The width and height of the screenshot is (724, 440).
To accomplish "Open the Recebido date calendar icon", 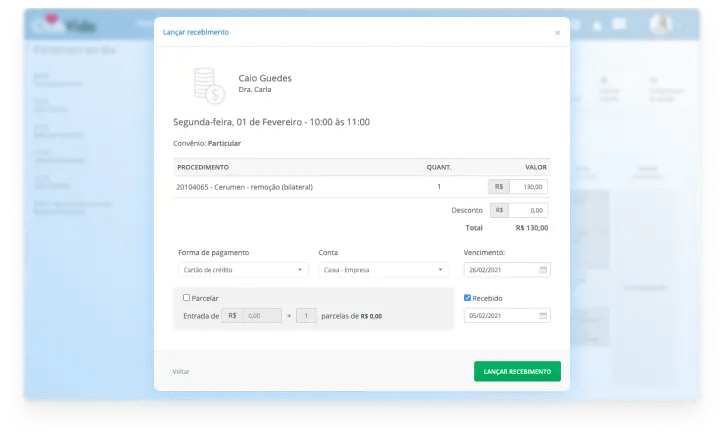I will (x=543, y=316).
